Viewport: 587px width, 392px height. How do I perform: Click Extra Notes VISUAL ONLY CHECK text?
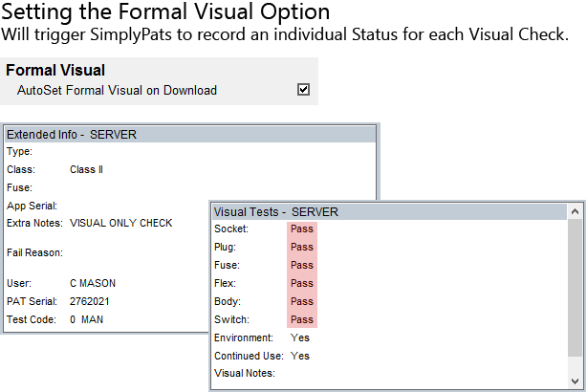(120, 223)
